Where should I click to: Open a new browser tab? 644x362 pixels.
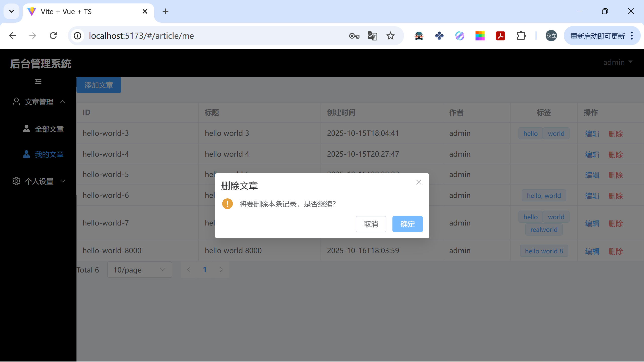[x=165, y=11]
